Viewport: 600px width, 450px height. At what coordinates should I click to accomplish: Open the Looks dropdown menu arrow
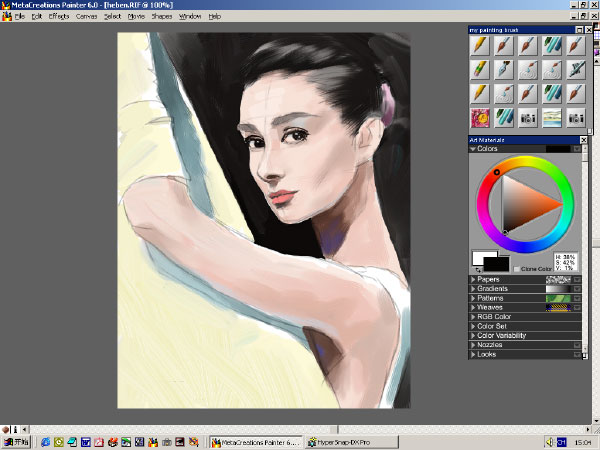tap(577, 354)
